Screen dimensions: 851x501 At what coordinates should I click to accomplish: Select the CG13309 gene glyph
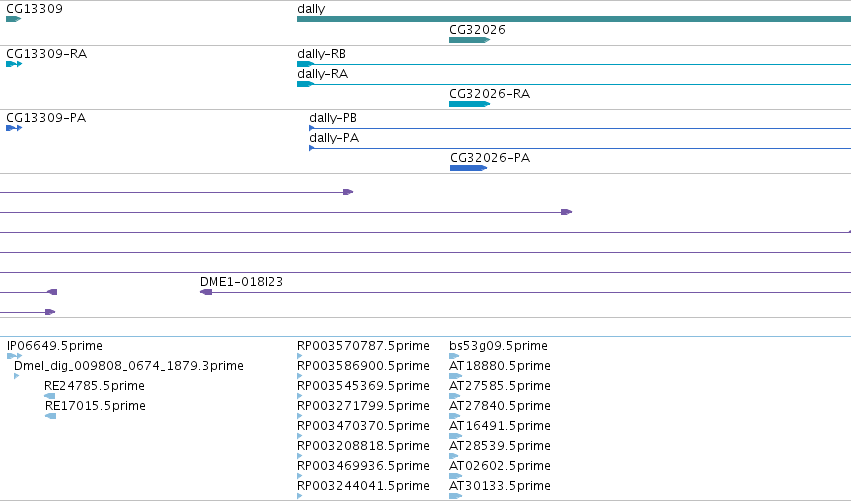(14, 19)
